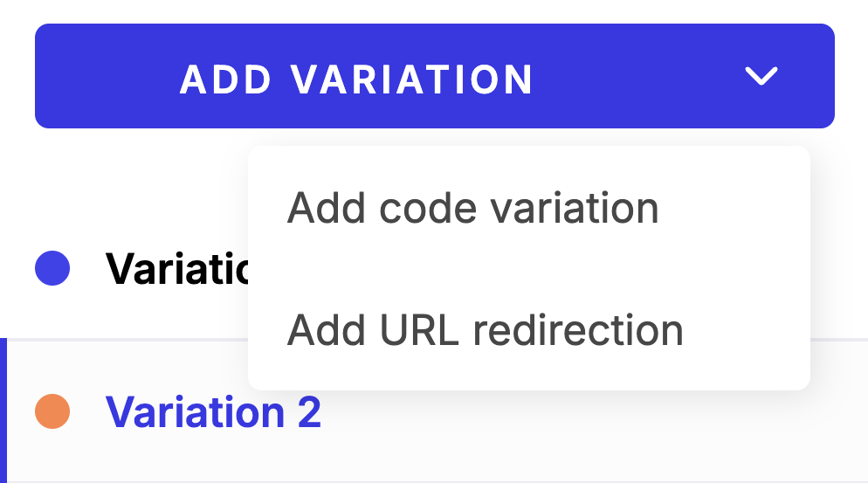Toggle the Add Variation menu with the down arrow
Image resolution: width=868 pixels, height=483 pixels.
click(761, 76)
